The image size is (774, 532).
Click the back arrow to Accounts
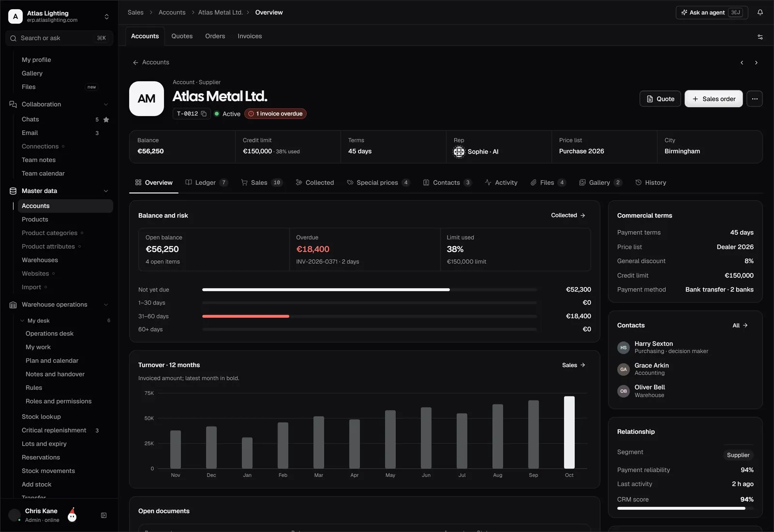pyautogui.click(x=135, y=62)
